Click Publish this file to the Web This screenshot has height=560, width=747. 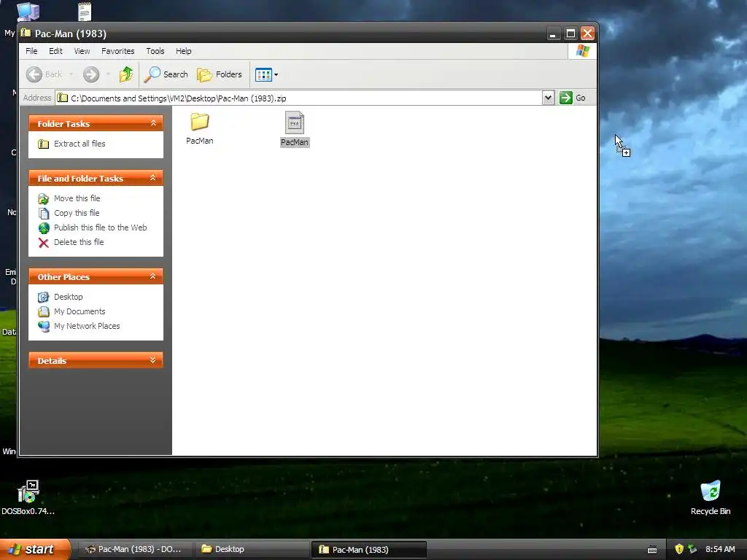[101, 227]
